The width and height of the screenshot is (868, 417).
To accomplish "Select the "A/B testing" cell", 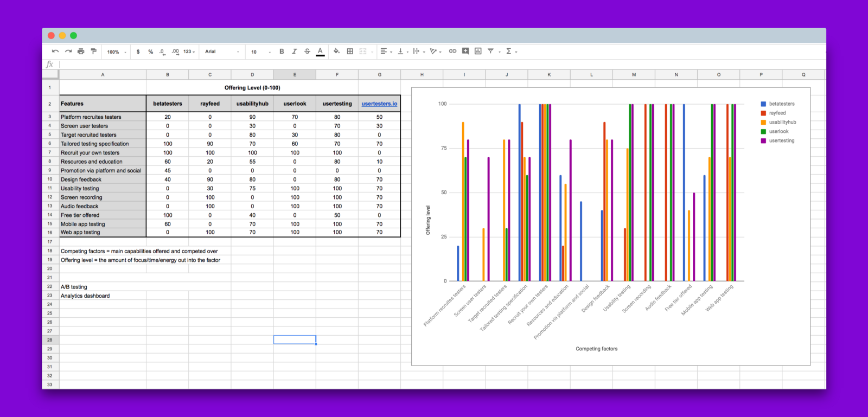I will click(x=103, y=287).
